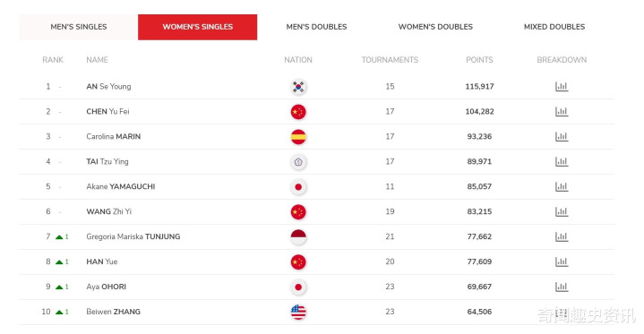644x334 pixels.
Task: Select the Women's Singles tab
Action: tap(198, 27)
